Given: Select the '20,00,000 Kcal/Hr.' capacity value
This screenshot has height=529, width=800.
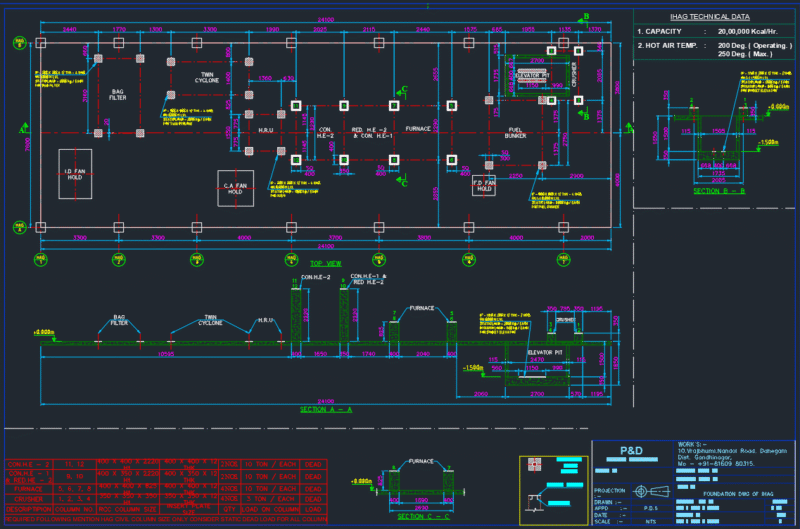Looking at the screenshot, I should [x=747, y=32].
